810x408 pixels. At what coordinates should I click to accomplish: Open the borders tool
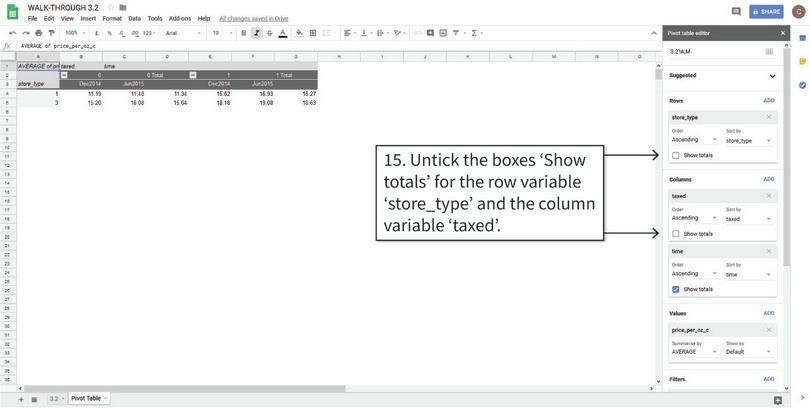313,33
